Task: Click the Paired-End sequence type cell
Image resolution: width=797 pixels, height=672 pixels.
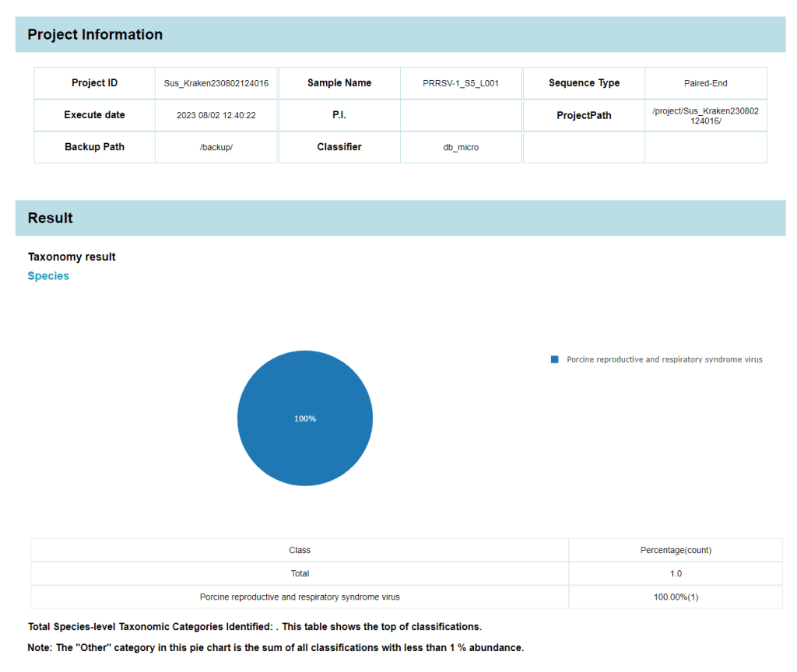Action: (705, 83)
